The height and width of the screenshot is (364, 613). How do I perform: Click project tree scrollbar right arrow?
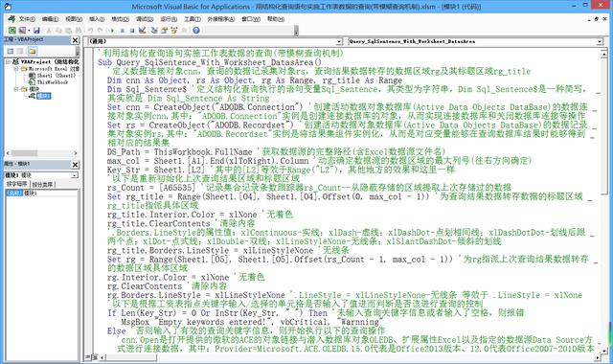(x=76, y=153)
